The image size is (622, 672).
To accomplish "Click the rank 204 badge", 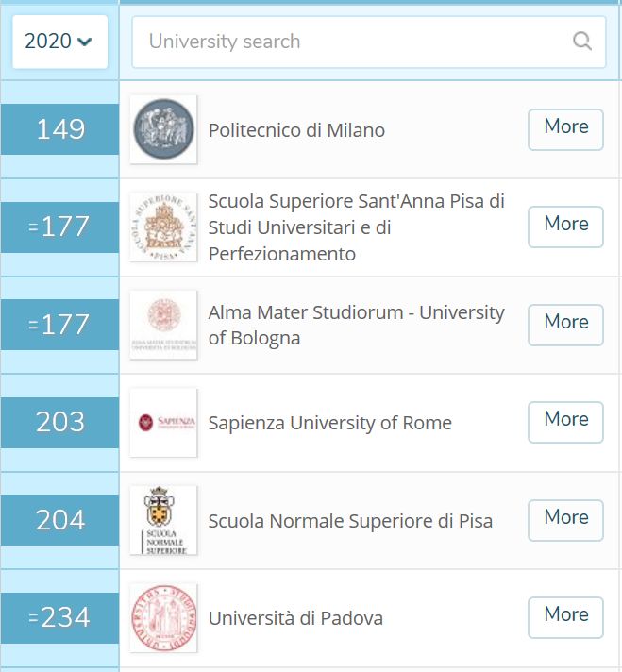I will tap(60, 520).
